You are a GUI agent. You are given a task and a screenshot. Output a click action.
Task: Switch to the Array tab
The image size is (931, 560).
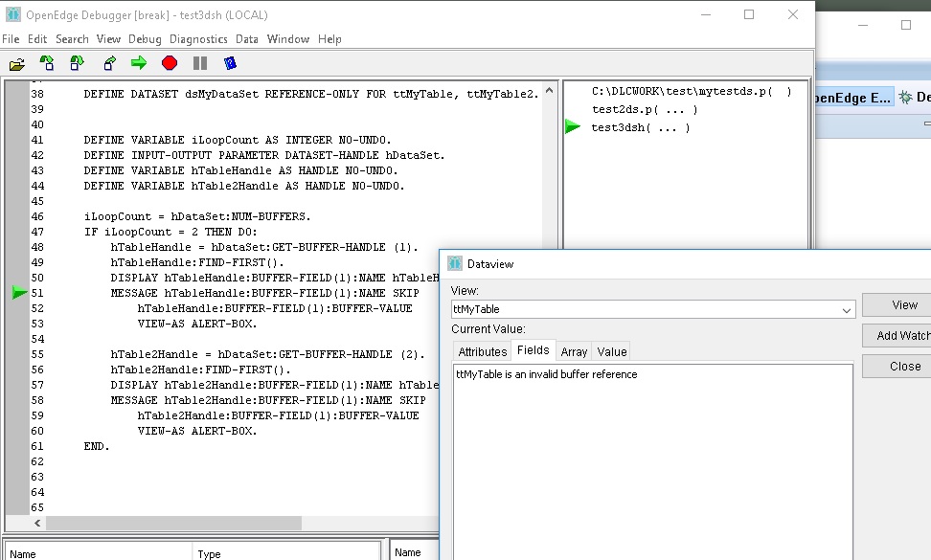(574, 350)
